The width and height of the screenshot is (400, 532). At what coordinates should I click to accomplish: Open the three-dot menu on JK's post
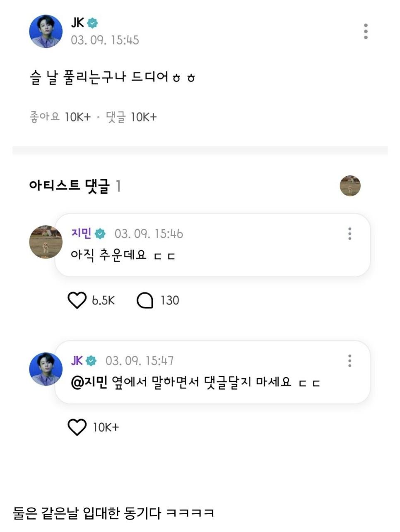366,31
